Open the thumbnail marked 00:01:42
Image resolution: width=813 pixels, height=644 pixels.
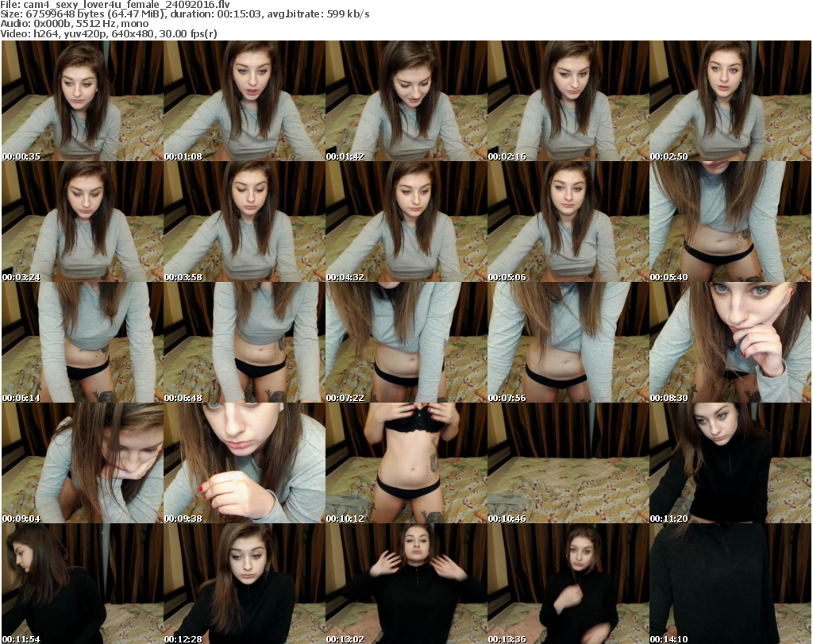[406, 102]
